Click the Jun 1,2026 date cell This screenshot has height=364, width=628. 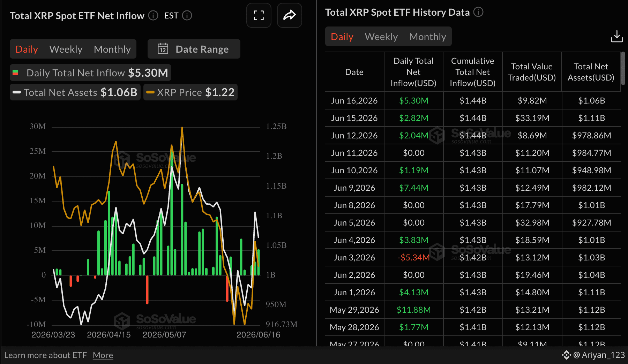354,293
